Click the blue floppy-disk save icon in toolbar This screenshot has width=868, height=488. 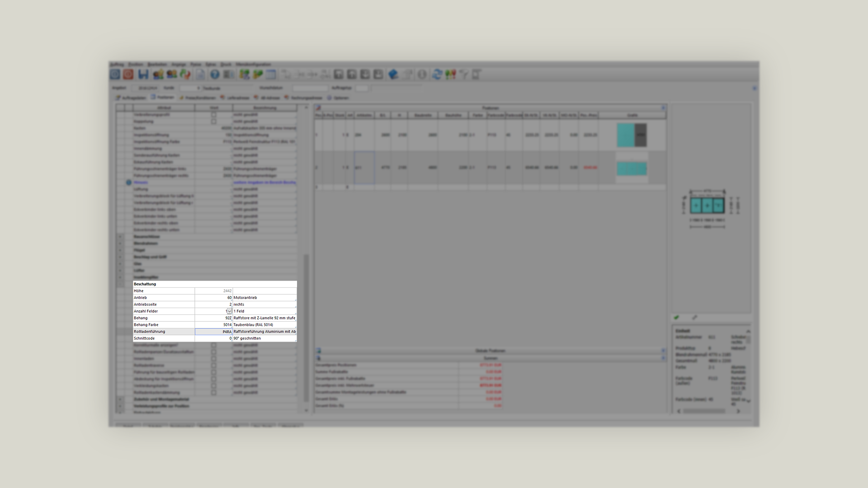coord(143,75)
